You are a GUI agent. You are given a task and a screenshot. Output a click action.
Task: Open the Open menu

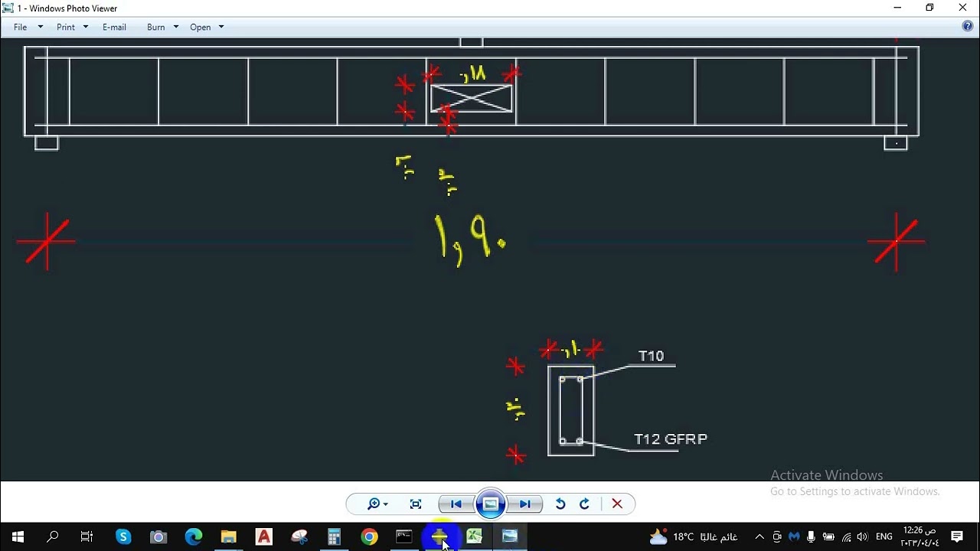201,27
